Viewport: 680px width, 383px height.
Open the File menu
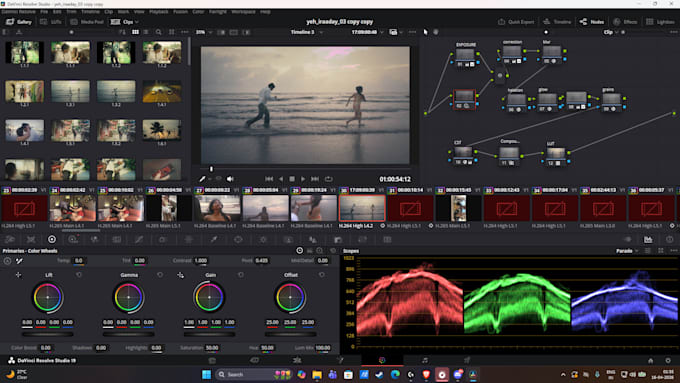pyautogui.click(x=44, y=12)
